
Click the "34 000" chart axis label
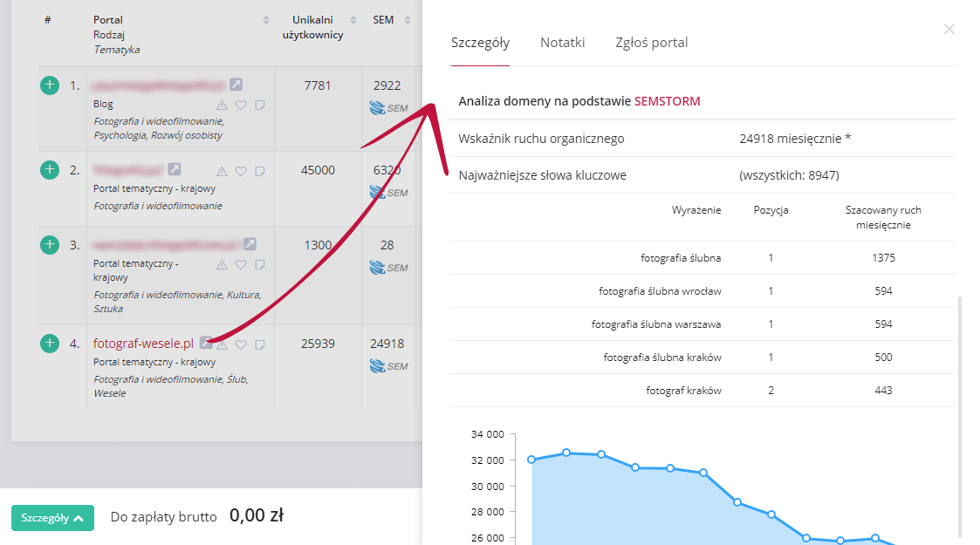pyautogui.click(x=488, y=434)
